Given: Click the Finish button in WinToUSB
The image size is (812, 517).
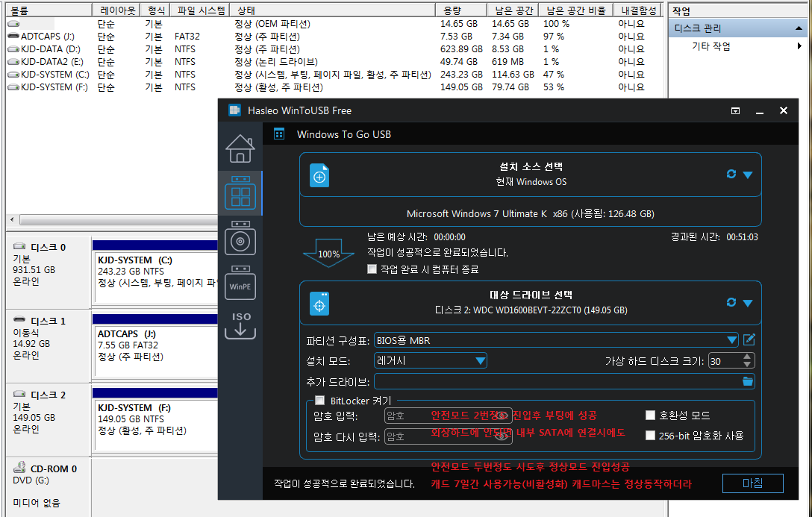Looking at the screenshot, I should (x=752, y=483).
